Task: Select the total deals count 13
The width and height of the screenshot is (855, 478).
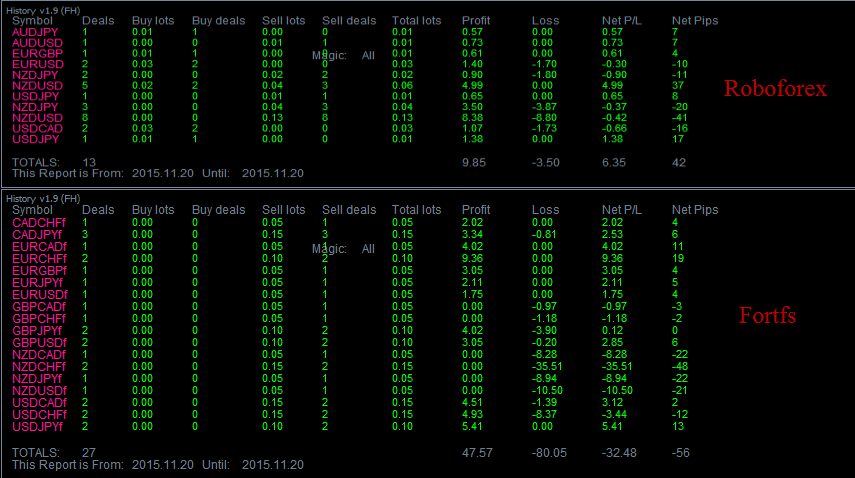Action: click(89, 162)
